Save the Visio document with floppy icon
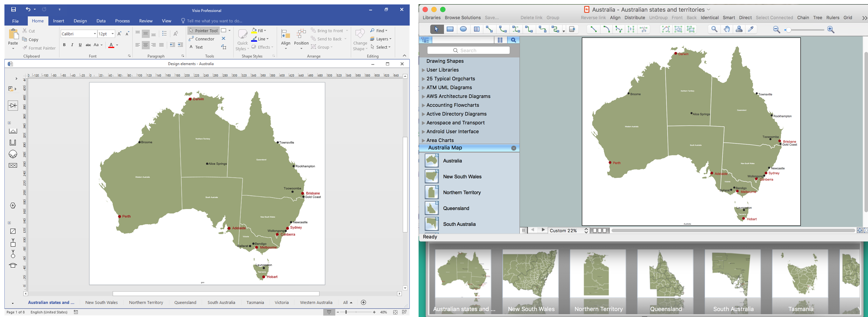868x317 pixels. tap(13, 9)
